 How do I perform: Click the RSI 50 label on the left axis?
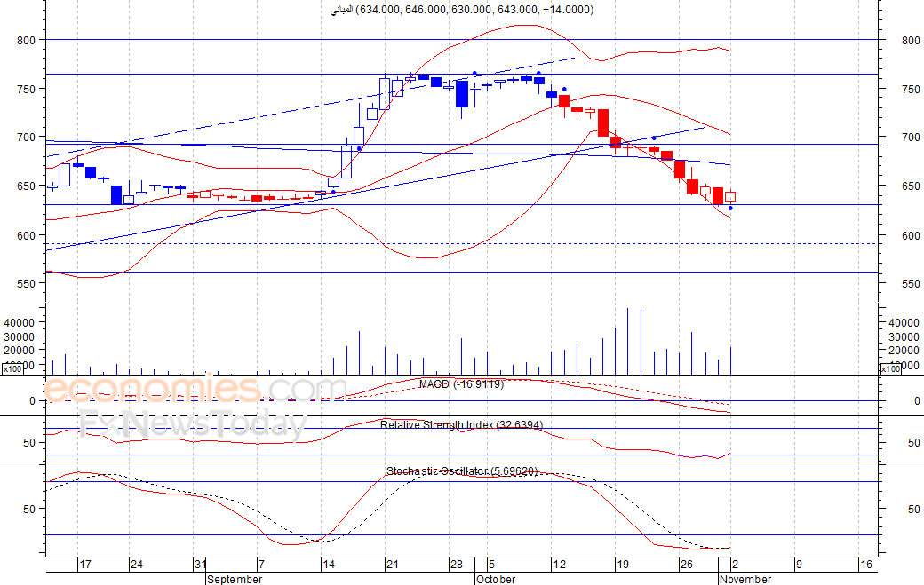pos(29,443)
